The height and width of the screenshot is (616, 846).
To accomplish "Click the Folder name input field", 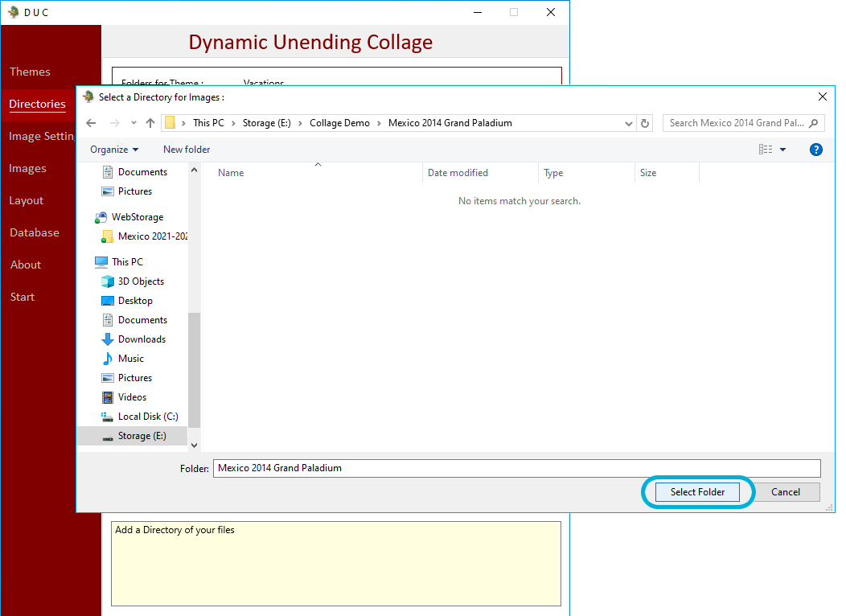I will pyautogui.click(x=517, y=468).
